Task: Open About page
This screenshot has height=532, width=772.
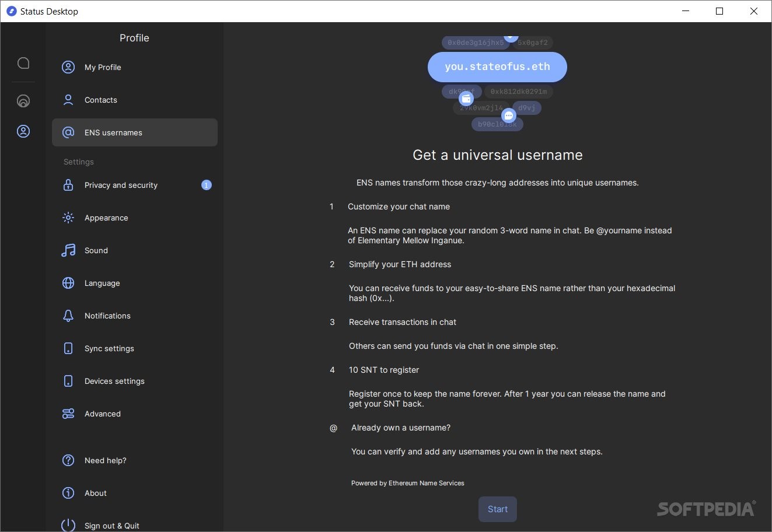Action: 135,493
